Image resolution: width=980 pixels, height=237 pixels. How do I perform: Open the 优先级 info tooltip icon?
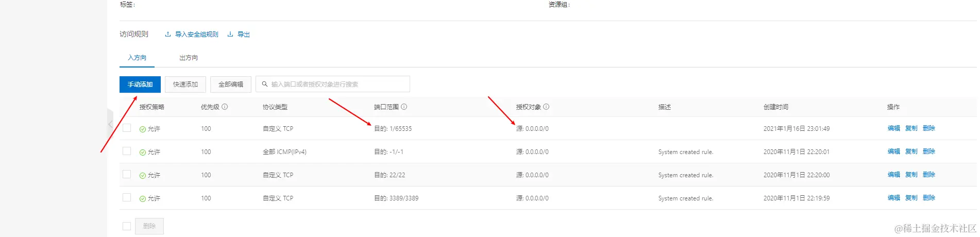225,107
